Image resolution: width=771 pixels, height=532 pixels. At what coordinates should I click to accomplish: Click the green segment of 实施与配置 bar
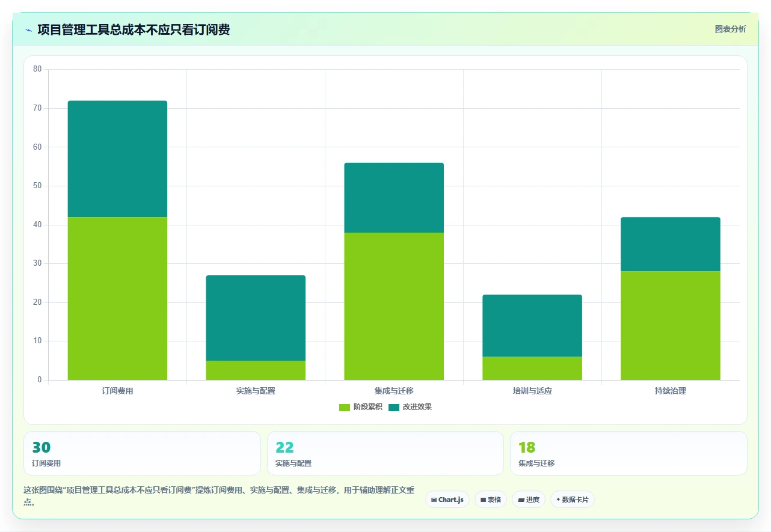pos(256,370)
